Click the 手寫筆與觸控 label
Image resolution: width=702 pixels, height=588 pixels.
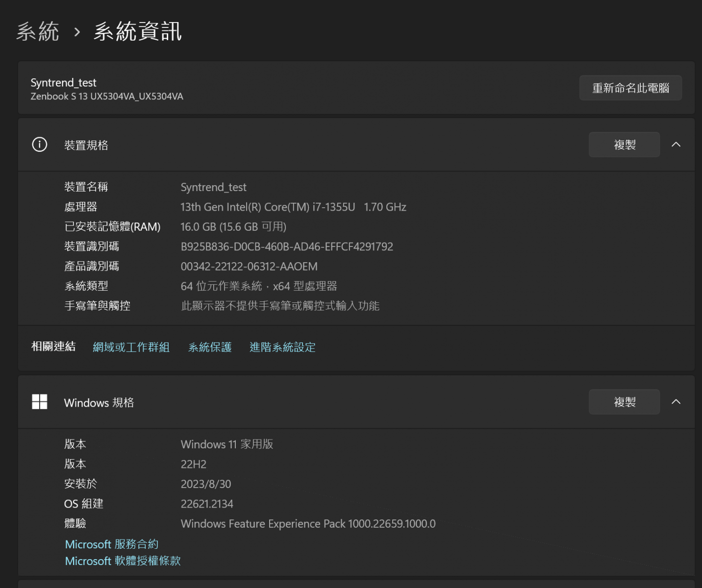pos(97,306)
